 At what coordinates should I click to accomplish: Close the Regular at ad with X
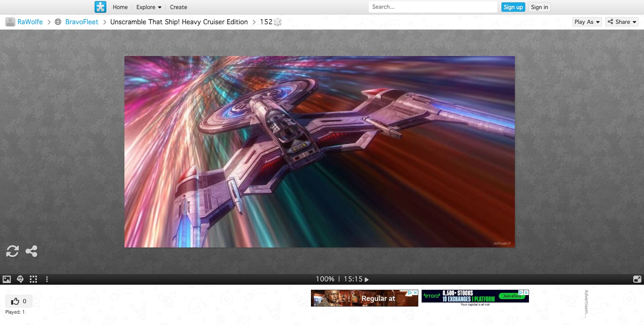(x=415, y=292)
